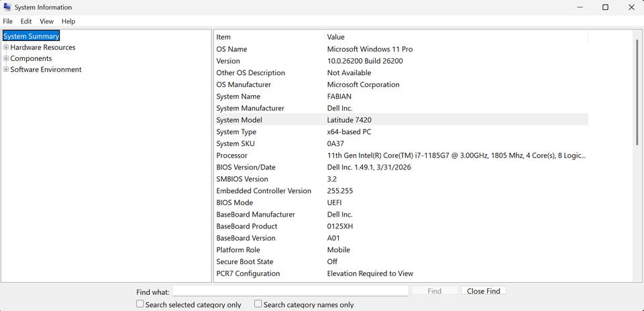Click the Value column header
The height and width of the screenshot is (311, 644).
(x=456, y=37)
